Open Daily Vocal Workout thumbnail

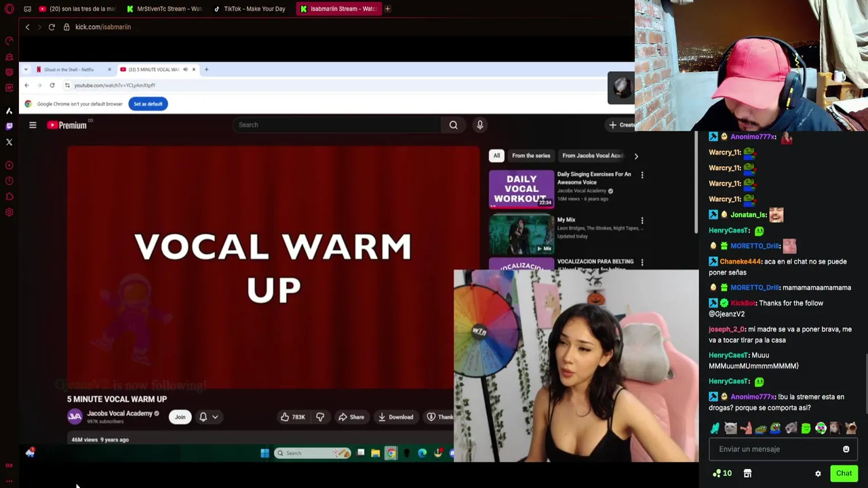click(x=521, y=188)
